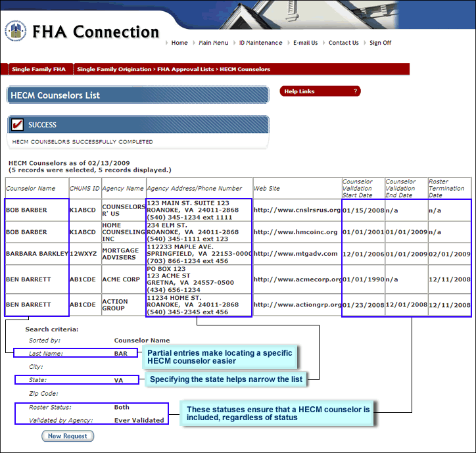
Task: Click the HECM Counselors List heading
Action: pos(55,95)
